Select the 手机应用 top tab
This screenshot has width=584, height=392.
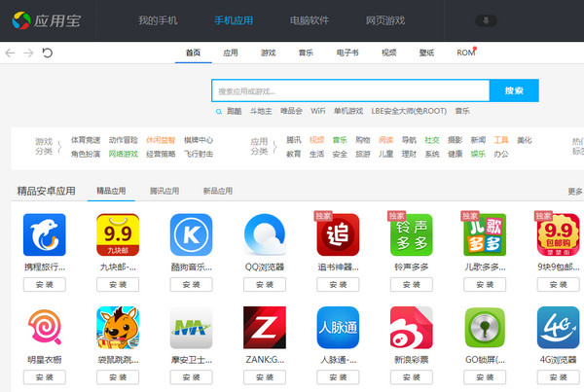(234, 20)
